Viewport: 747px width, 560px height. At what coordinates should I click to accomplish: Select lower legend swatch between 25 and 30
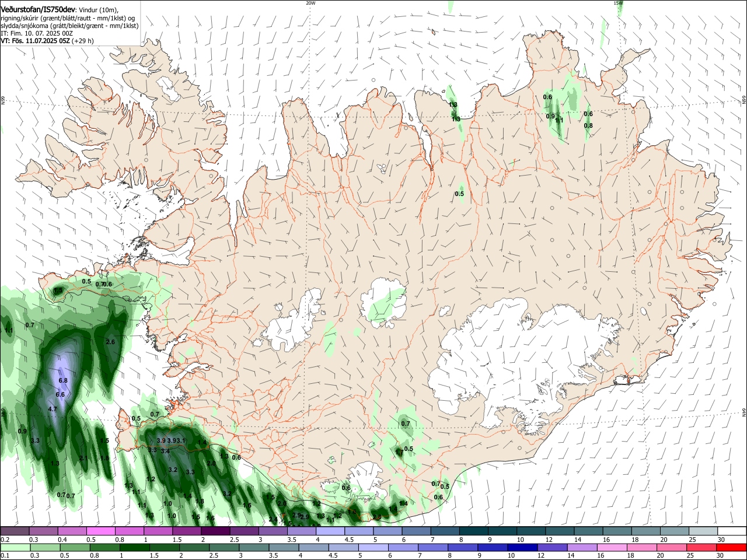tap(701, 548)
